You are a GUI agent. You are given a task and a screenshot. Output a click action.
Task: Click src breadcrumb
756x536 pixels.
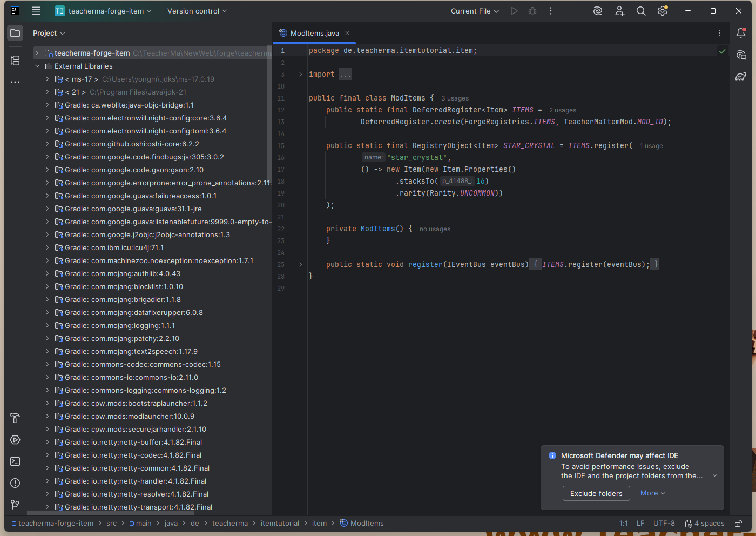pyautogui.click(x=111, y=524)
